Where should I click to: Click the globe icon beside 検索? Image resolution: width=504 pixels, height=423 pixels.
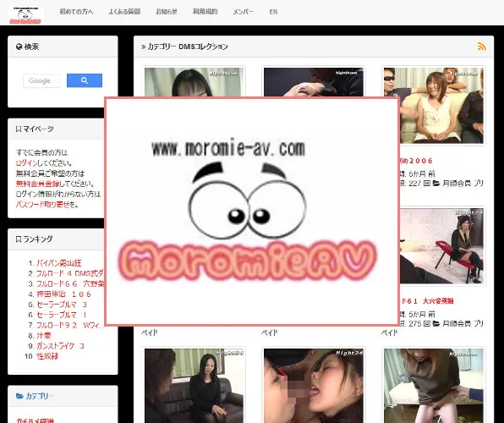pos(19,47)
